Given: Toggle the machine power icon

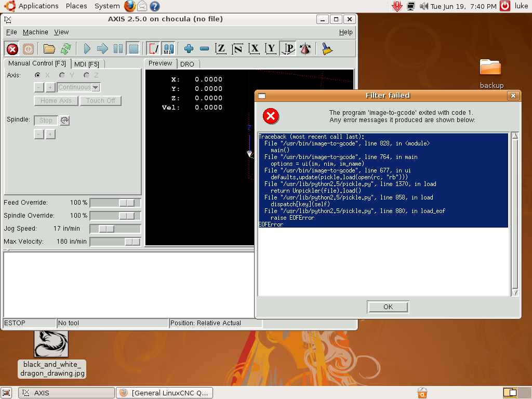Looking at the screenshot, I should tap(28, 49).
